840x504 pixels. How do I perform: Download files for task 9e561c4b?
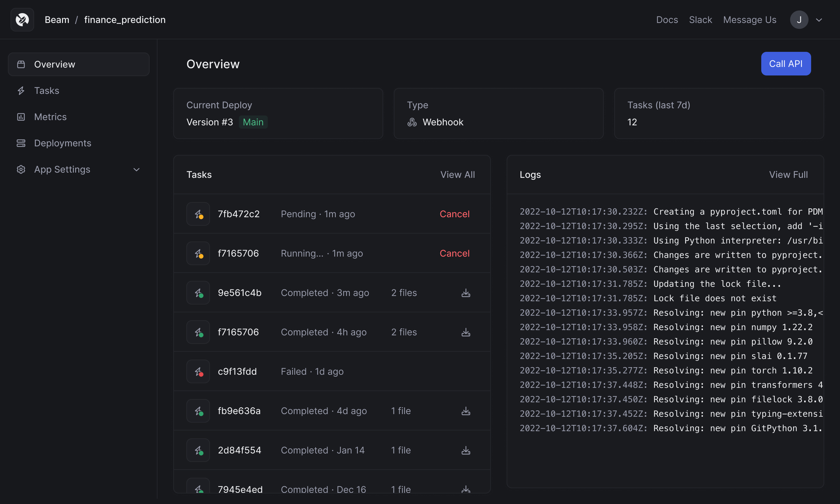click(x=466, y=293)
